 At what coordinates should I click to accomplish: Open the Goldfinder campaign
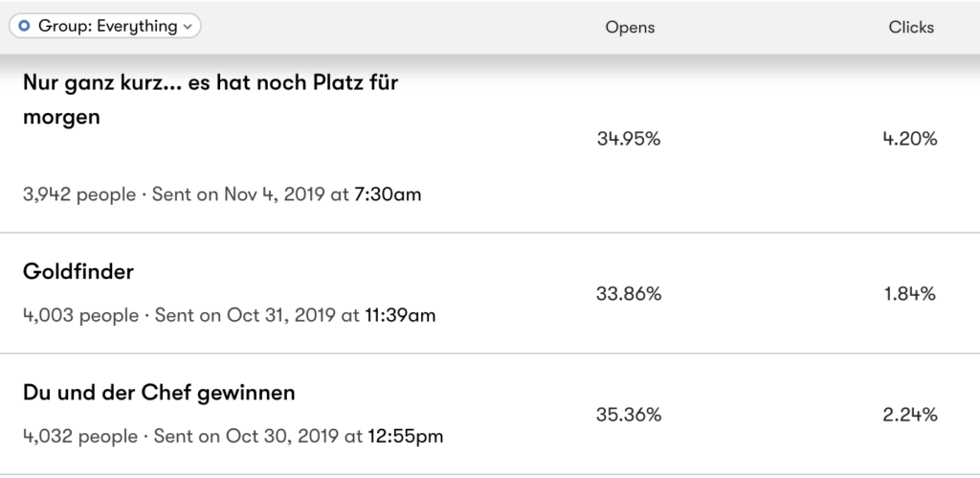(78, 272)
